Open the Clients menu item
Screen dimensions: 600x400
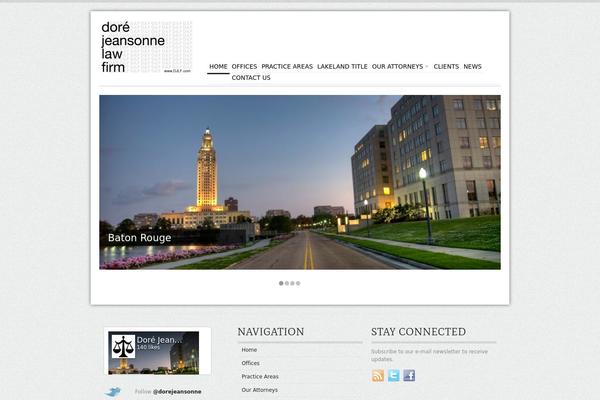tap(446, 67)
